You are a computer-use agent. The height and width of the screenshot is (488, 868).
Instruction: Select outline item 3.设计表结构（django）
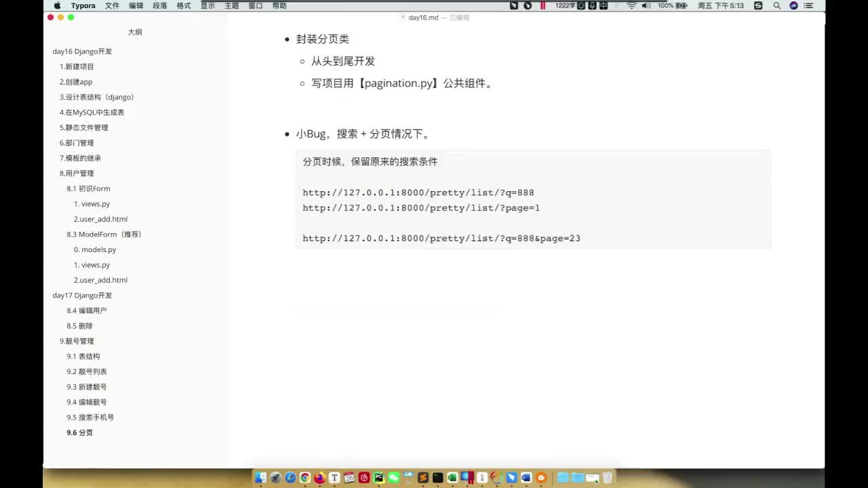98,97
